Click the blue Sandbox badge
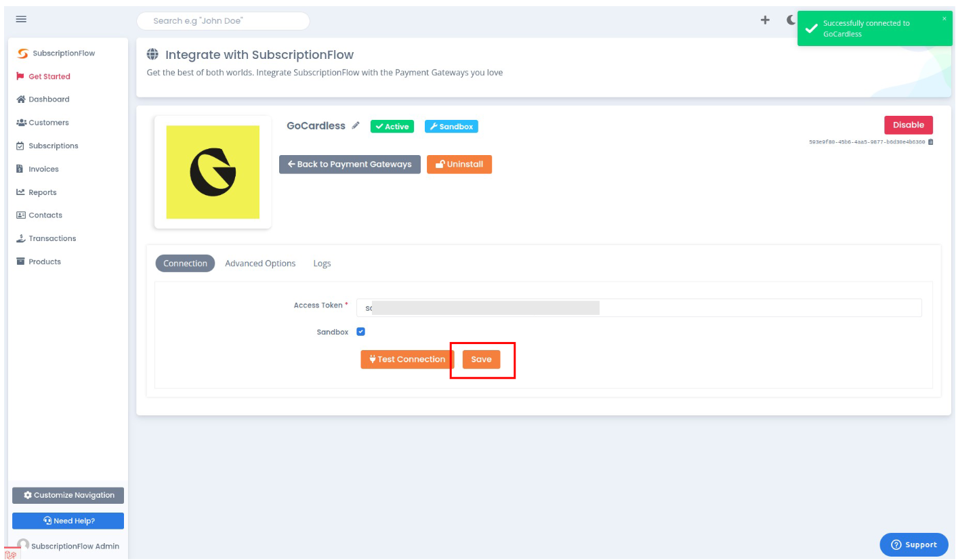The height and width of the screenshot is (560, 958). 451,127
